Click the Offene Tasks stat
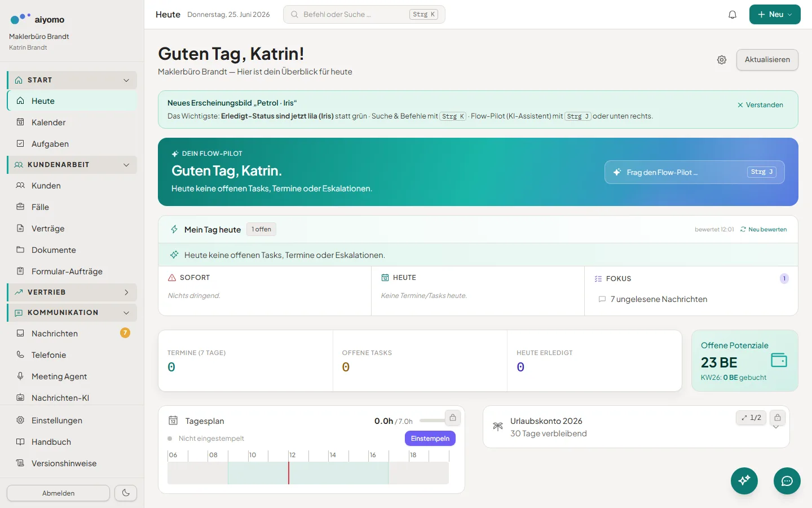812x508 pixels. coord(420,361)
